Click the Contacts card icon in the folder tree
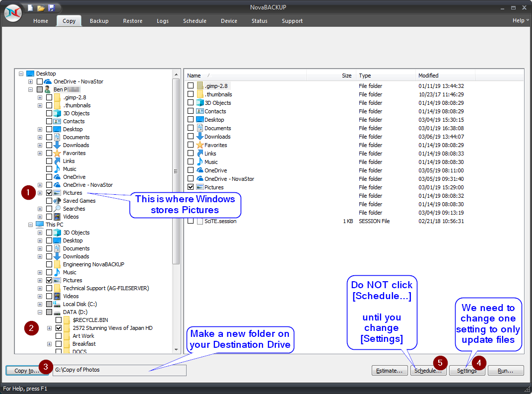This screenshot has width=532, height=394. [x=58, y=121]
